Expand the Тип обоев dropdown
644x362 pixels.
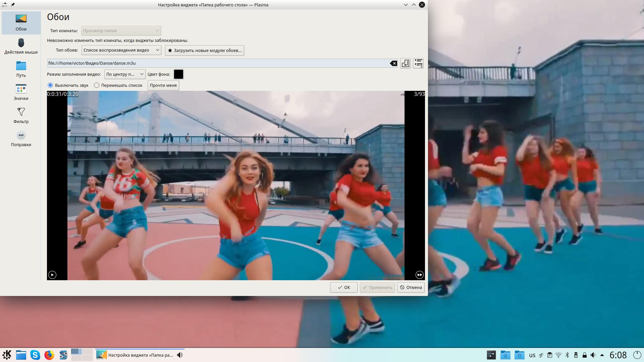click(x=121, y=50)
